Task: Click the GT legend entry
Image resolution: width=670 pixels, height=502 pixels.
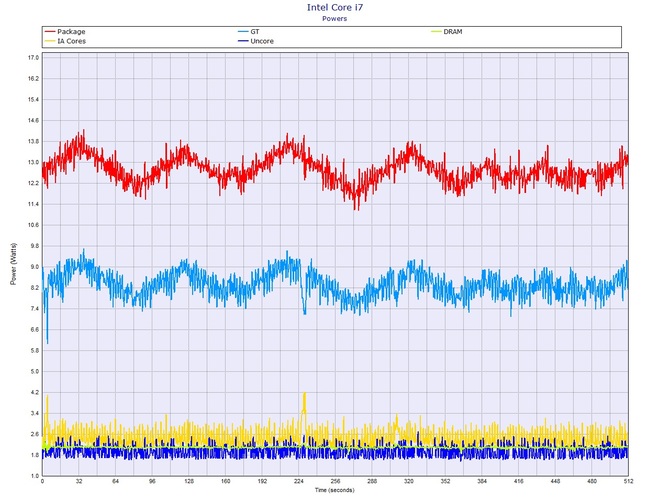Action: tap(249, 32)
